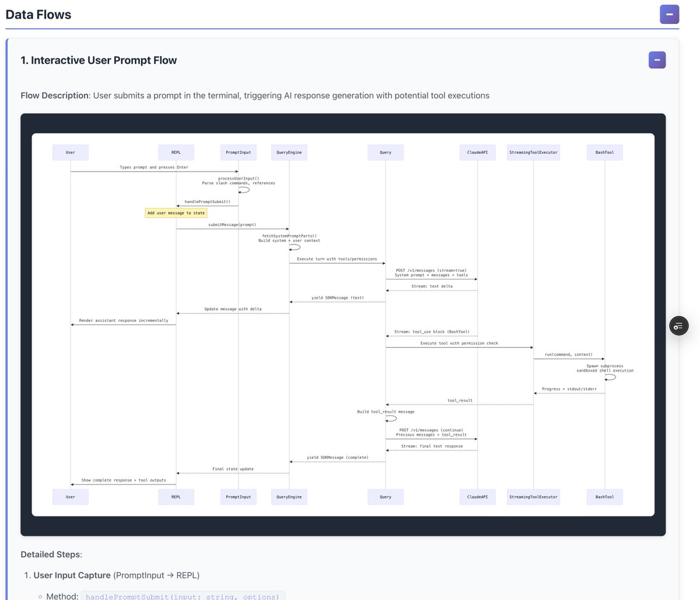700x600 pixels.
Task: Select the bottom QueryEngine participant box
Action: click(289, 497)
